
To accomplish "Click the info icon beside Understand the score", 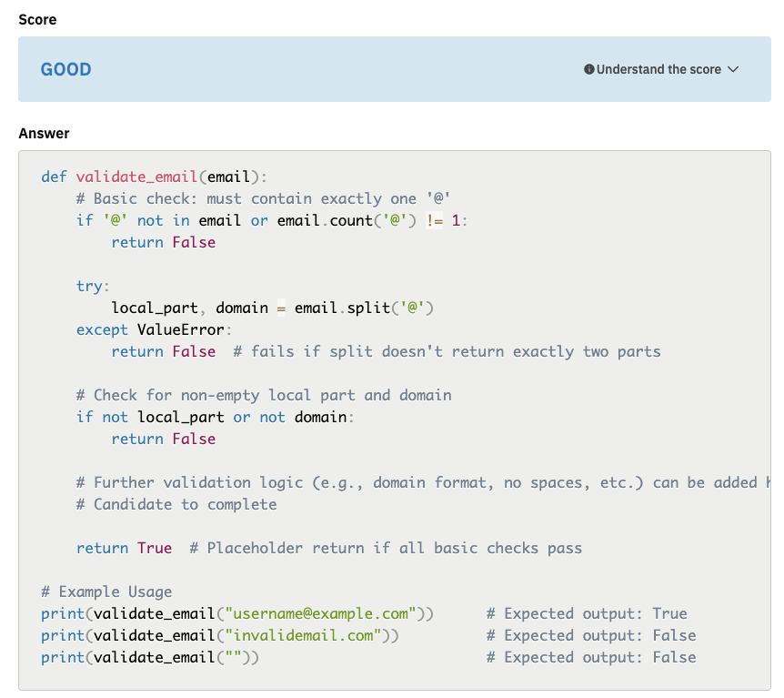I will tap(589, 69).
